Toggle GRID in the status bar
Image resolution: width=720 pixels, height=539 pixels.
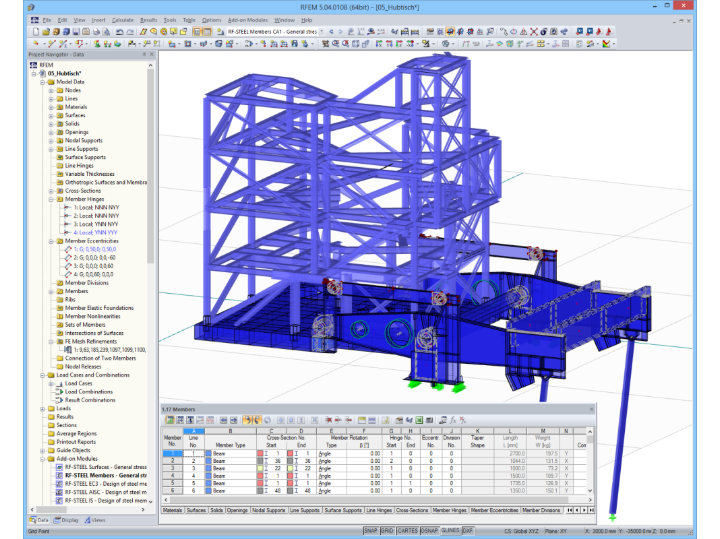(387, 531)
